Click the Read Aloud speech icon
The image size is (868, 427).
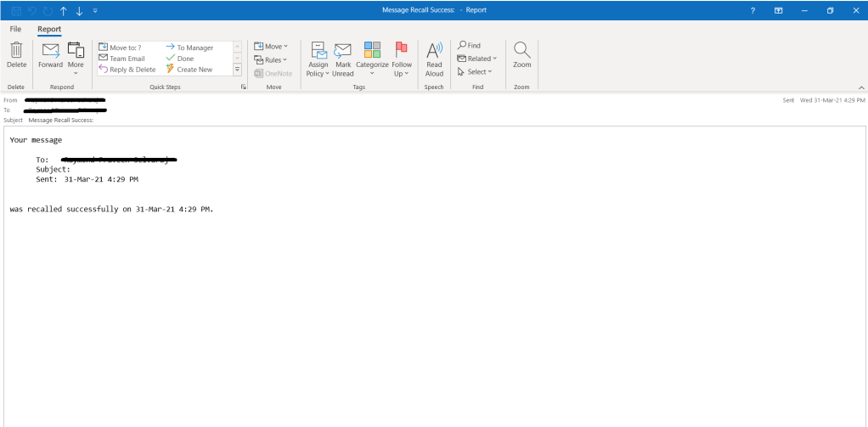coord(434,59)
